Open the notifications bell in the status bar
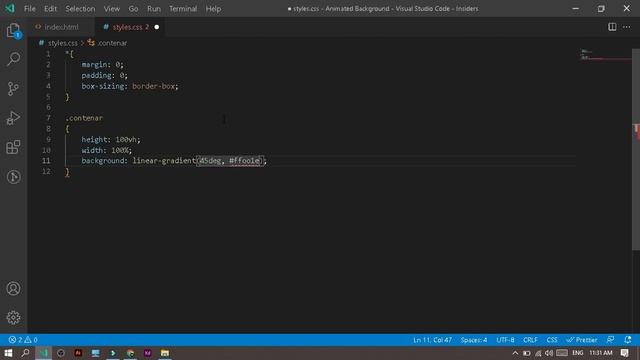Viewport: 640px width, 360px height. pyautogui.click(x=628, y=340)
